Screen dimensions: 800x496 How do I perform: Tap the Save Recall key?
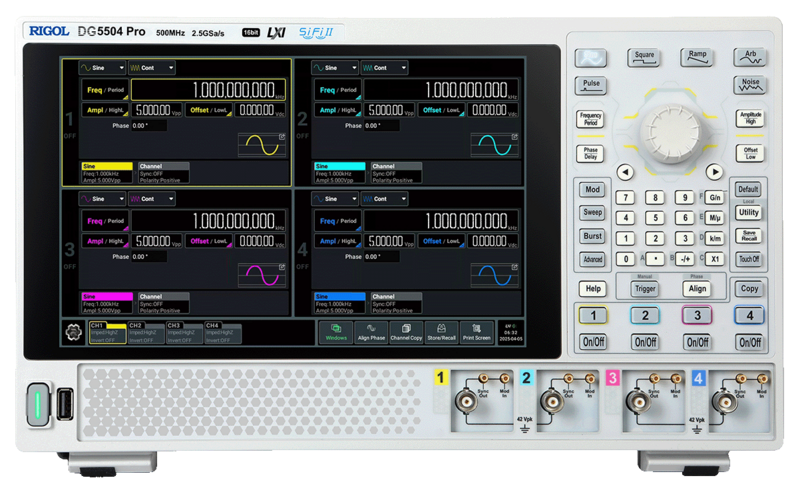(748, 236)
